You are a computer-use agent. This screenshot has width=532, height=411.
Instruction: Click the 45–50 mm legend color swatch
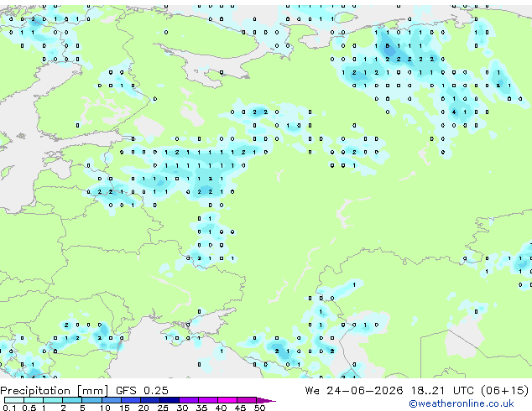click(x=247, y=400)
